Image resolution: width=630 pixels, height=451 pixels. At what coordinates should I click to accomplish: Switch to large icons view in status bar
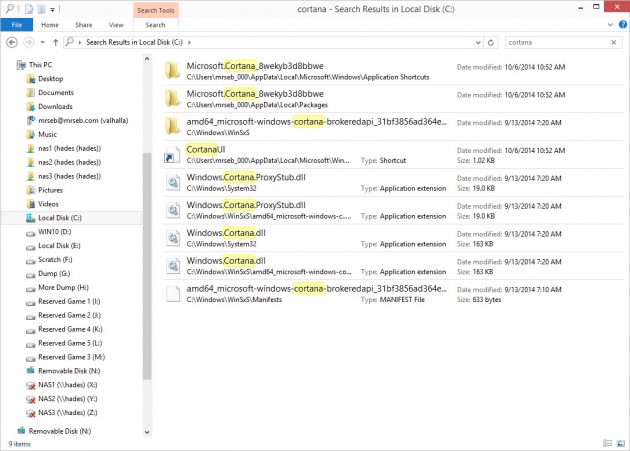pyautogui.click(x=621, y=443)
